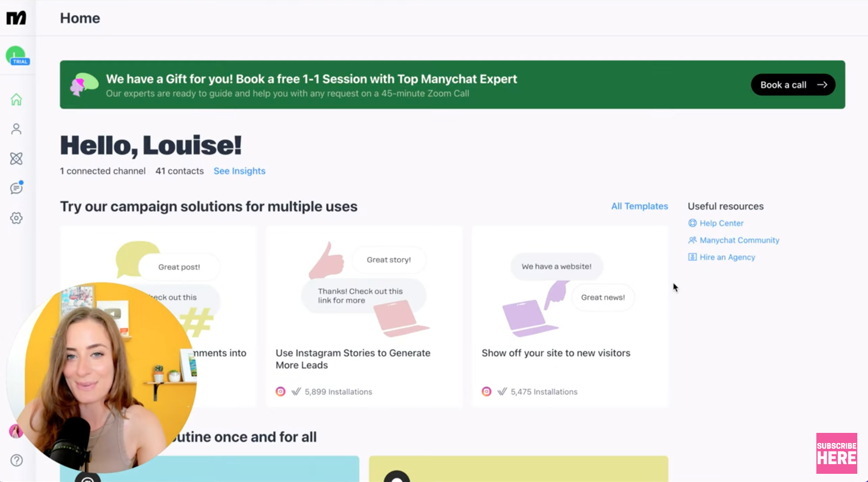Click the 5,899 Installations count

click(338, 392)
